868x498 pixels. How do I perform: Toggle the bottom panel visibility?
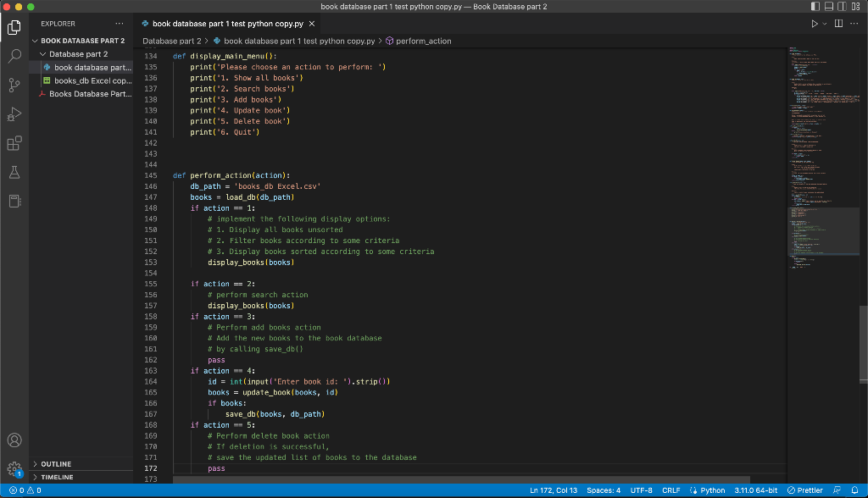tap(829, 7)
